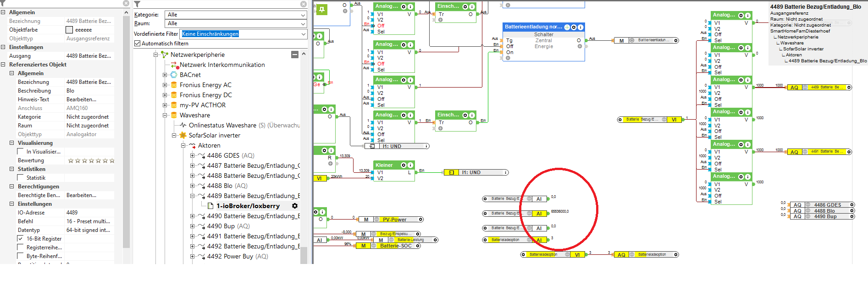The image size is (868, 297).
Task: Click the gear icon next to 1-ioBroker/loxberry
Action: point(295,206)
